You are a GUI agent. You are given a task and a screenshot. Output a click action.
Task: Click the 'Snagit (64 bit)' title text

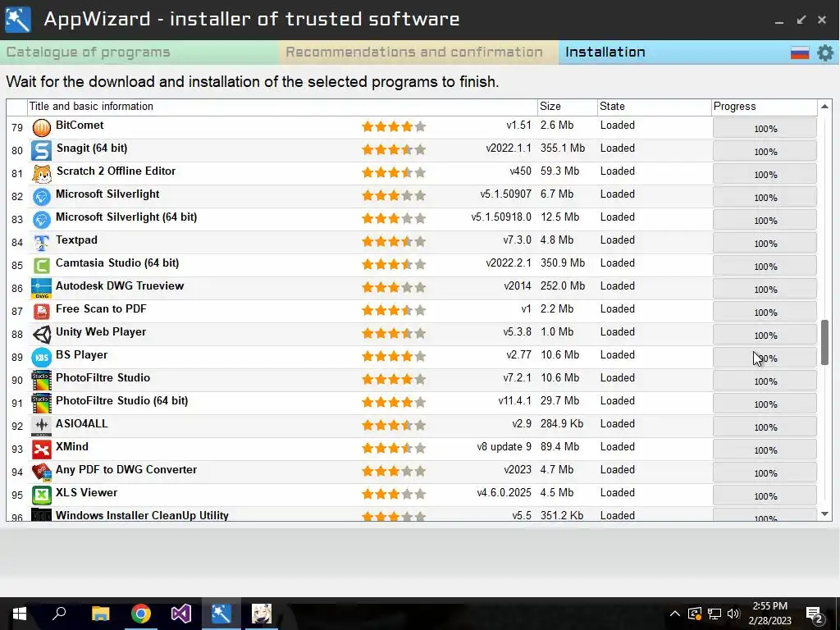pos(92,148)
